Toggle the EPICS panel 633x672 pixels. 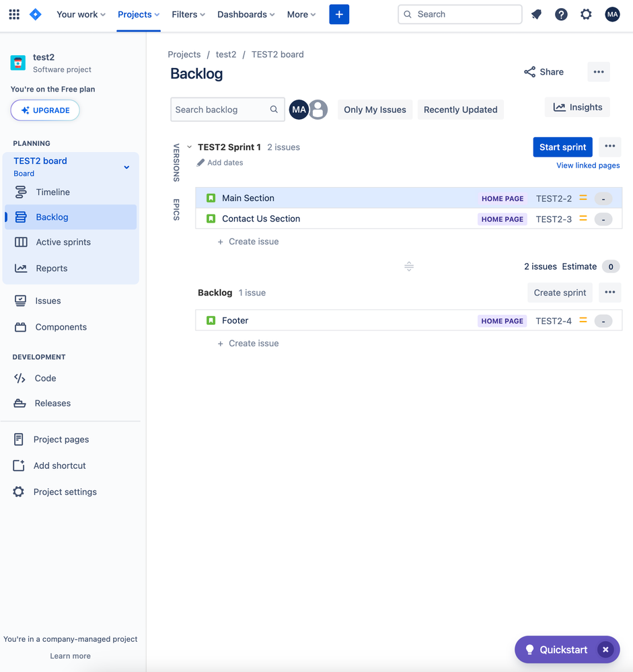click(x=176, y=210)
